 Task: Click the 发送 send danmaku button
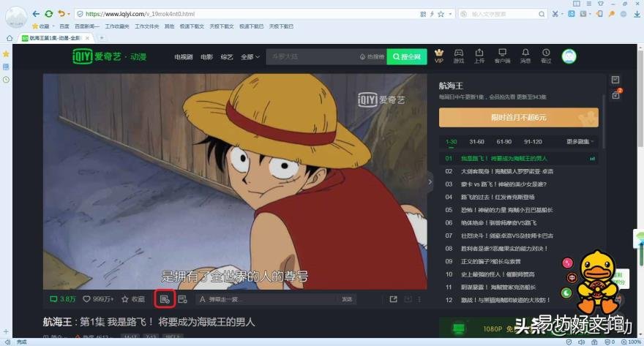(347, 299)
